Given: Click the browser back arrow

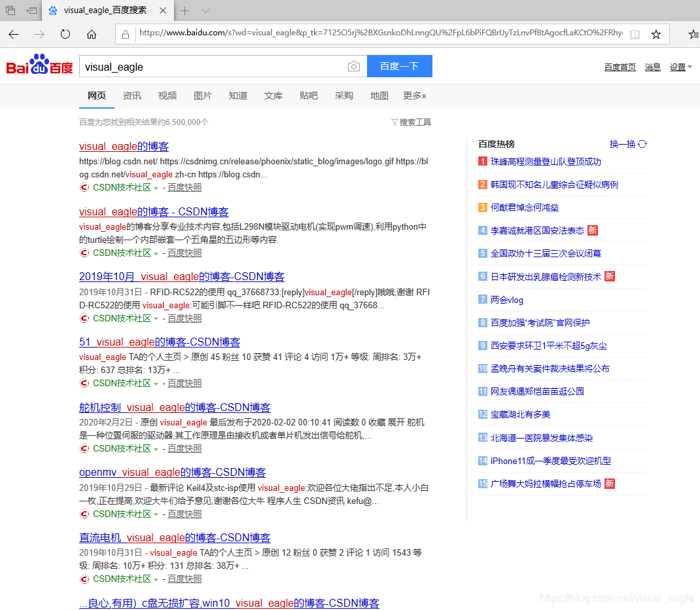Looking at the screenshot, I should click(x=13, y=35).
